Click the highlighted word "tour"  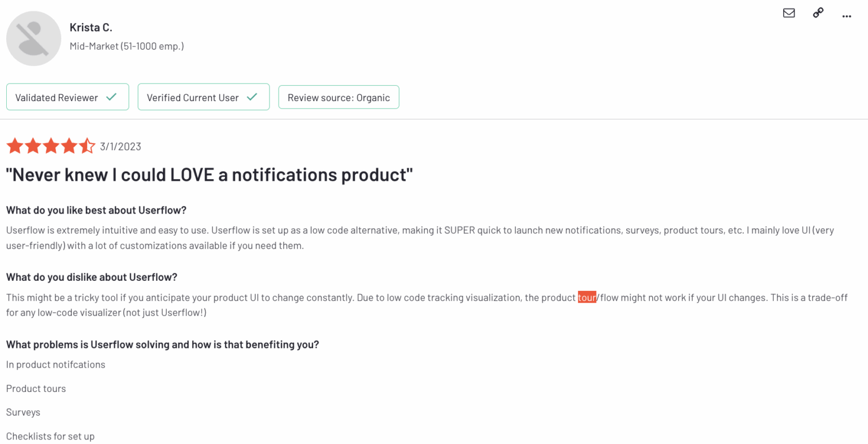(587, 298)
